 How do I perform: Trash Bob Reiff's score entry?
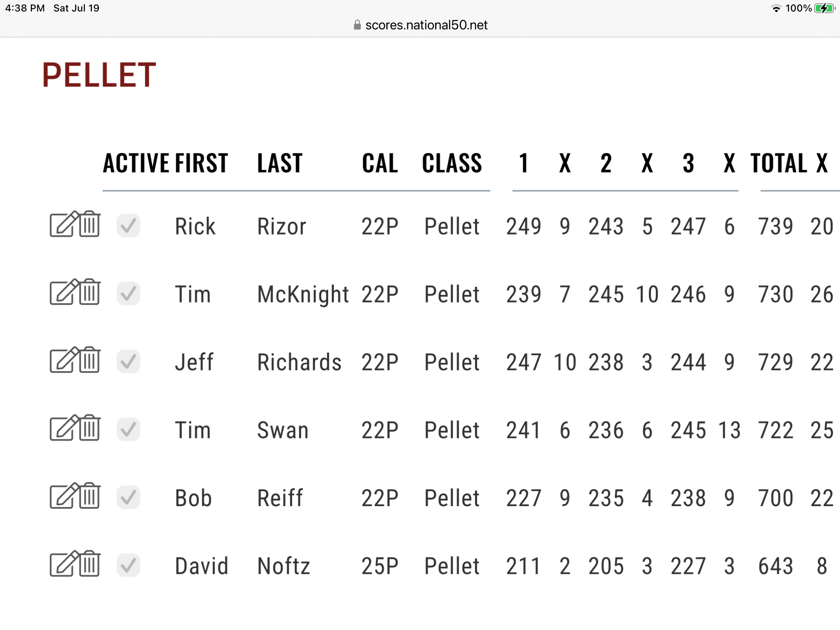point(90,496)
